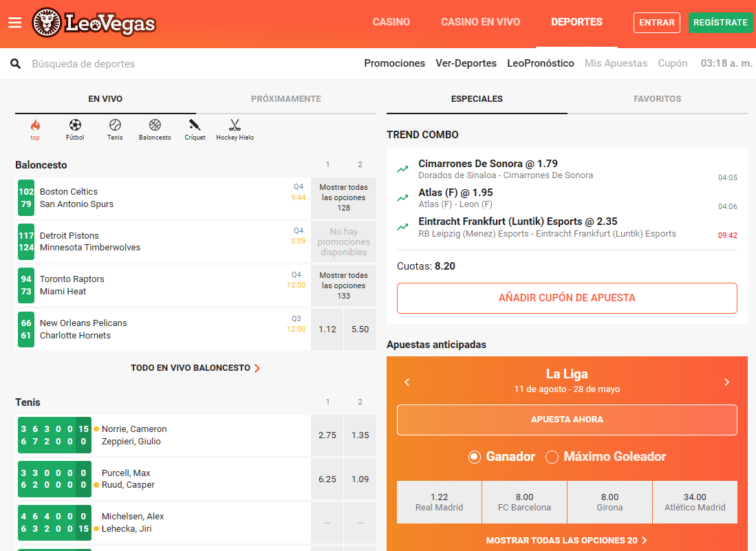
Task: Select the Hockey Hielo sport icon
Action: pos(235,130)
